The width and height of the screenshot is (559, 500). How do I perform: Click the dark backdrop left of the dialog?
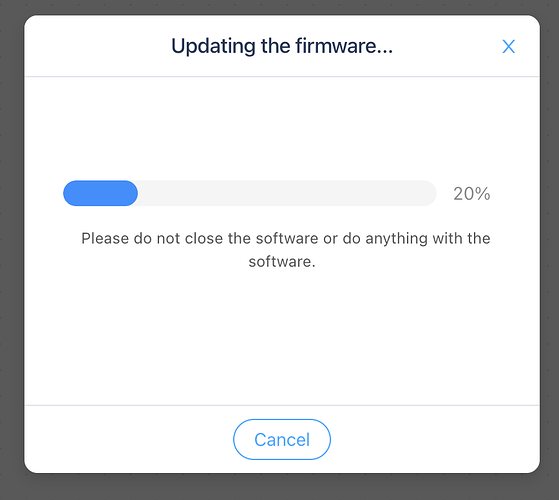tap(12, 249)
